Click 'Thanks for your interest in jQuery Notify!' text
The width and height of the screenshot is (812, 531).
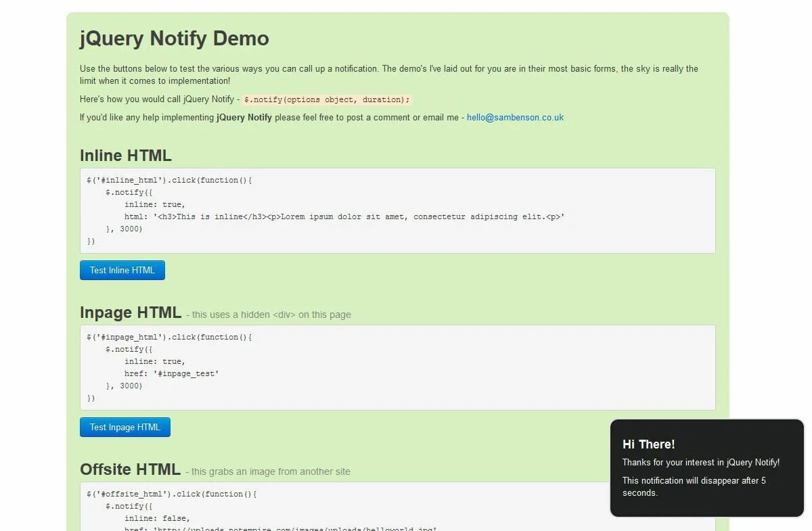pos(701,462)
